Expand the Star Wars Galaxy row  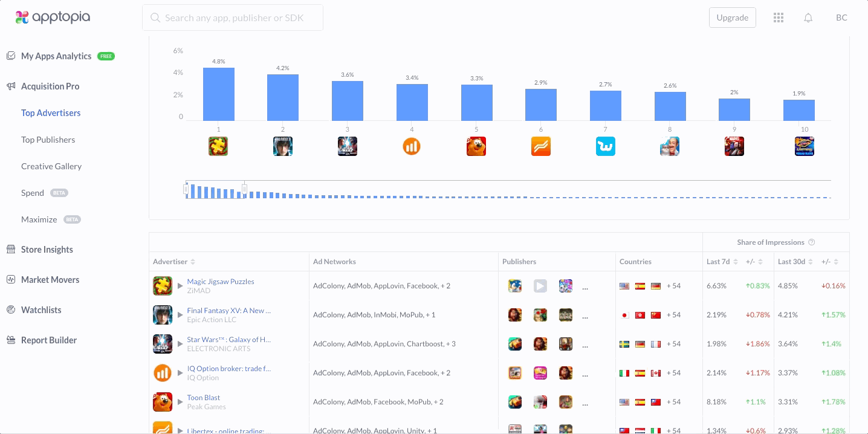click(180, 344)
